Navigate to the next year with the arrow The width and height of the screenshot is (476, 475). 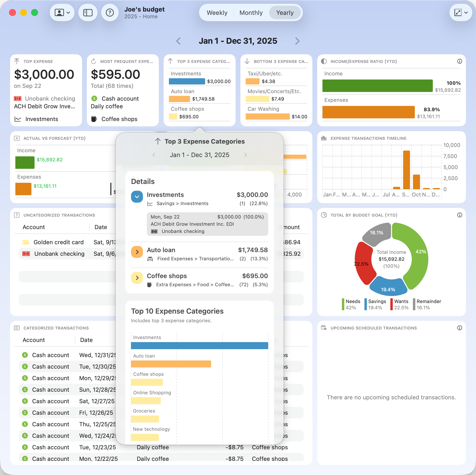tap(297, 41)
